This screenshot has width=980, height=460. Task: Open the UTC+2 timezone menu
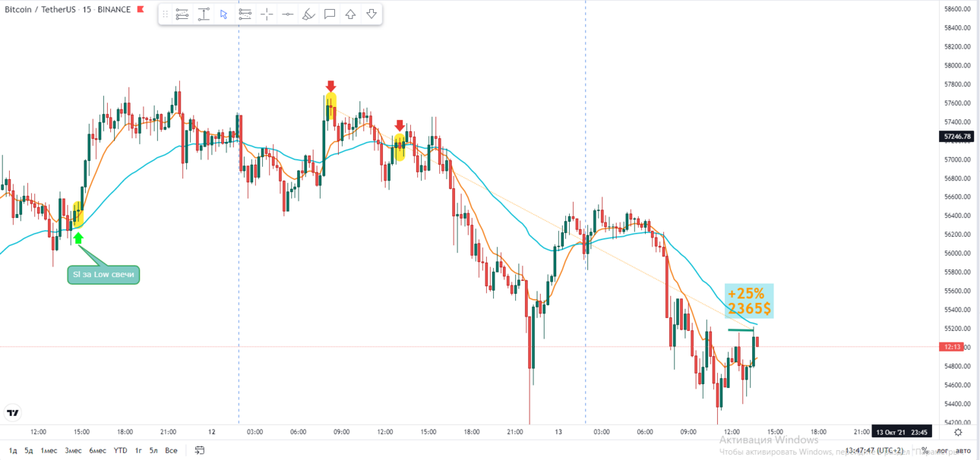(874, 450)
